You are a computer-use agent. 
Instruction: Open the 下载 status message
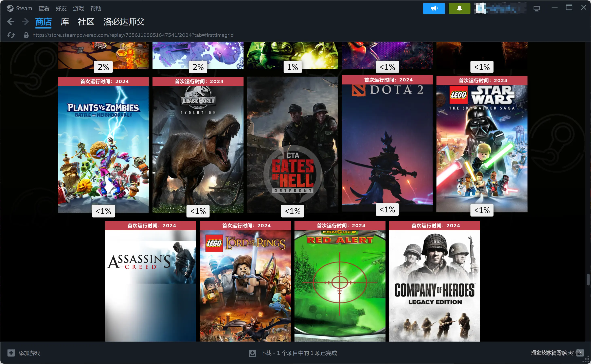click(299, 353)
